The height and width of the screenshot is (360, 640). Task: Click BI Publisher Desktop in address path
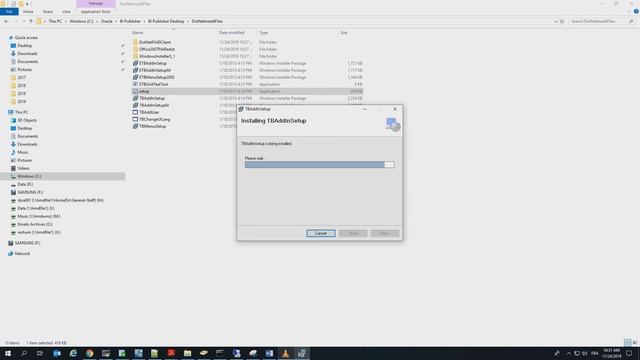[x=166, y=21]
